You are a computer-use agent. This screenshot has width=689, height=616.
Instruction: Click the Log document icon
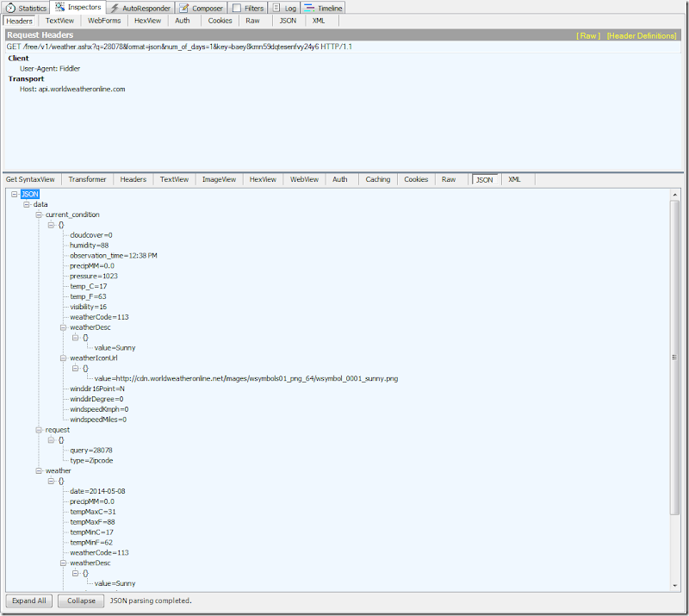tap(278, 8)
